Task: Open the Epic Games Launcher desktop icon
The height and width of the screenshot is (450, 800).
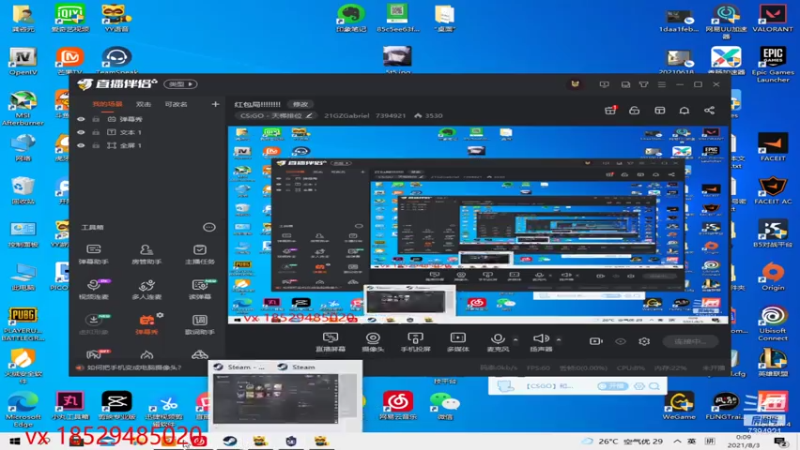Action: point(772,65)
